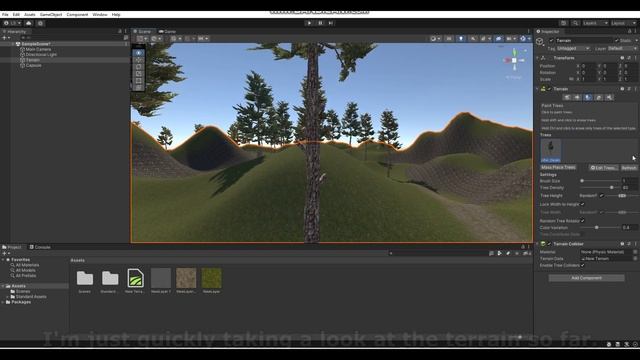Image resolution: width=640 pixels, height=360 pixels.
Task: Click Add Component button
Action: [x=587, y=278]
